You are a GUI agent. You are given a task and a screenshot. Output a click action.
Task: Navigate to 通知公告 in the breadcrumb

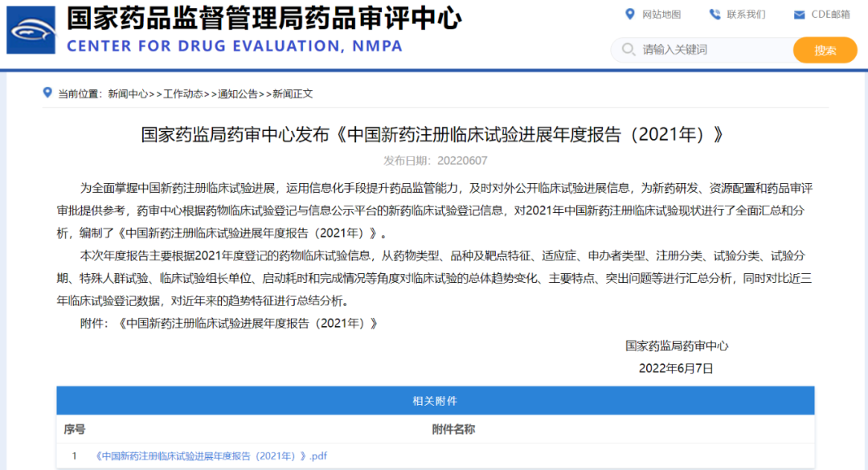coord(237,94)
